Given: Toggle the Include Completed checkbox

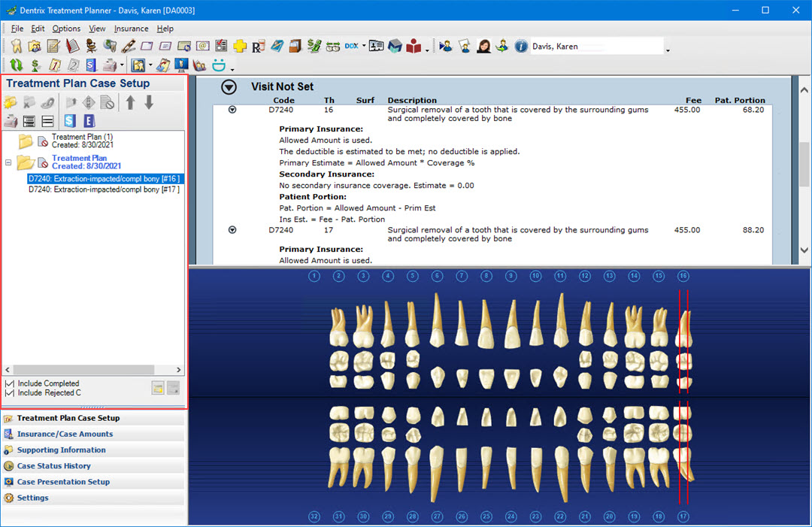Looking at the screenshot, I should tap(10, 383).
